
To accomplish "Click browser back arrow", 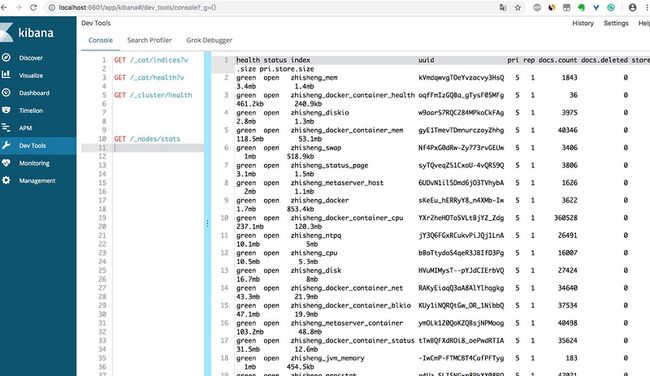I will [x=4, y=7].
